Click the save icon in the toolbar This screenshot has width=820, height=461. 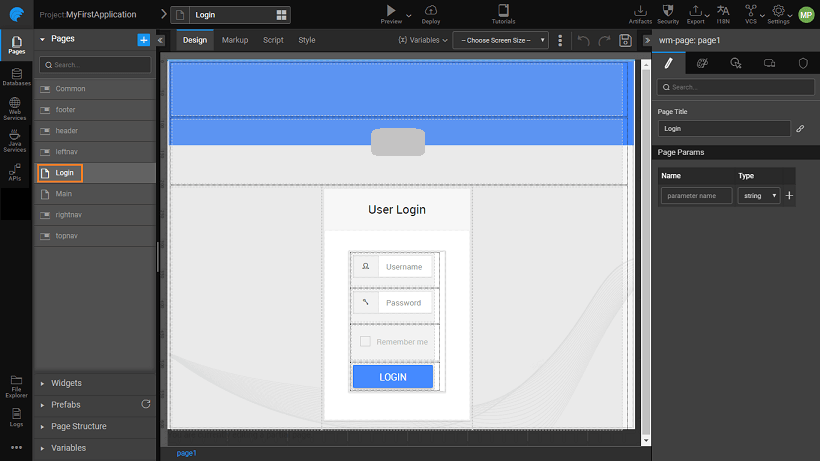pos(625,40)
